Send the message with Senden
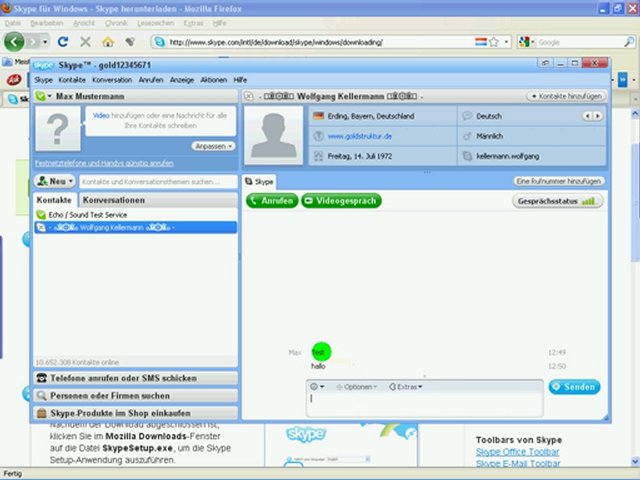This screenshot has height=480, width=640. 575,387
